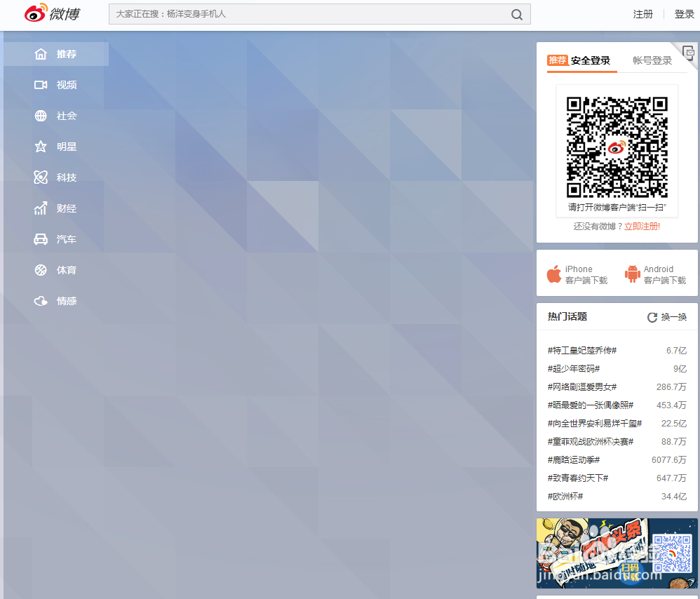The width and height of the screenshot is (700, 599).
Task: Open the #欧洲杯# trending topic
Action: (x=564, y=496)
